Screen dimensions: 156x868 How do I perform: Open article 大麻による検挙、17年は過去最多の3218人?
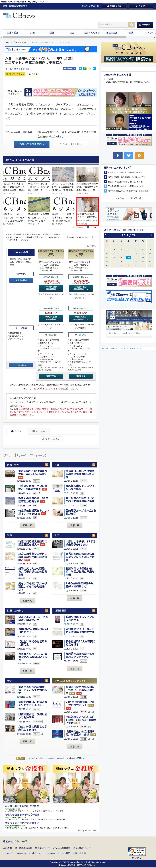(80, 543)
